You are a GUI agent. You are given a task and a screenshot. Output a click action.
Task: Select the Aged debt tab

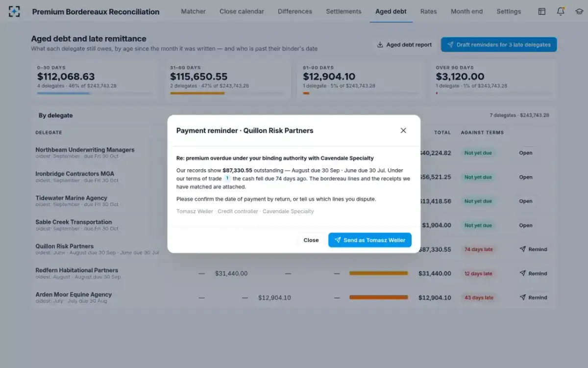point(391,11)
